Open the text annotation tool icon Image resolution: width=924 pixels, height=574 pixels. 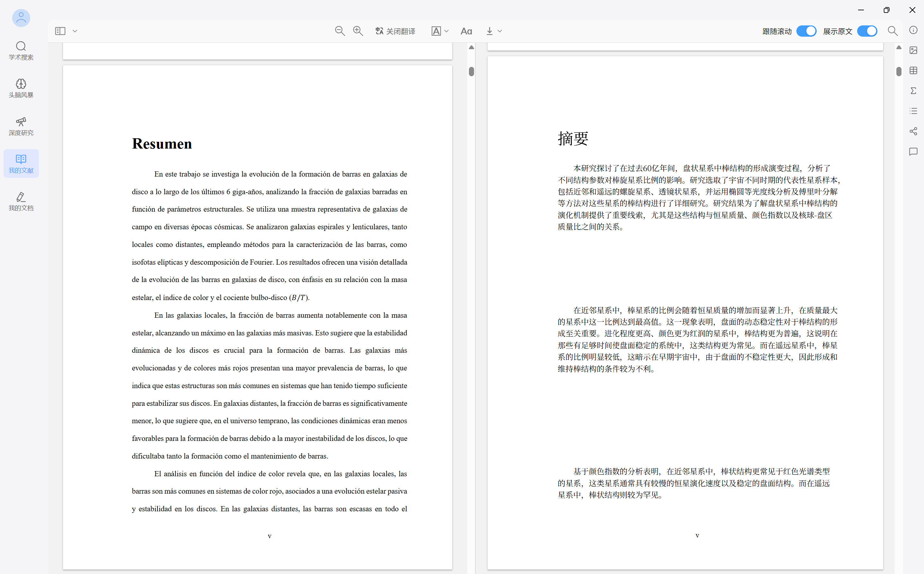(436, 31)
